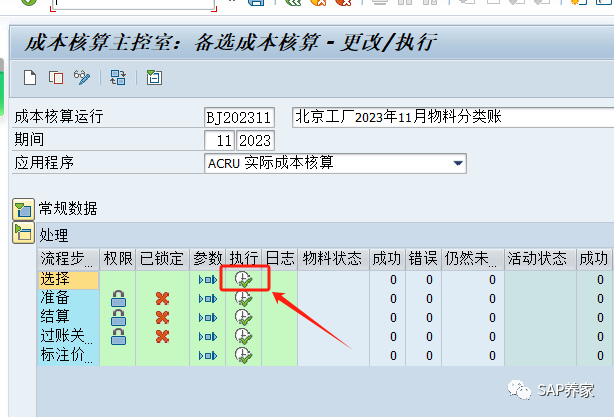Execute the 过账关 step
Screen dimensions: 614x417
point(243,336)
